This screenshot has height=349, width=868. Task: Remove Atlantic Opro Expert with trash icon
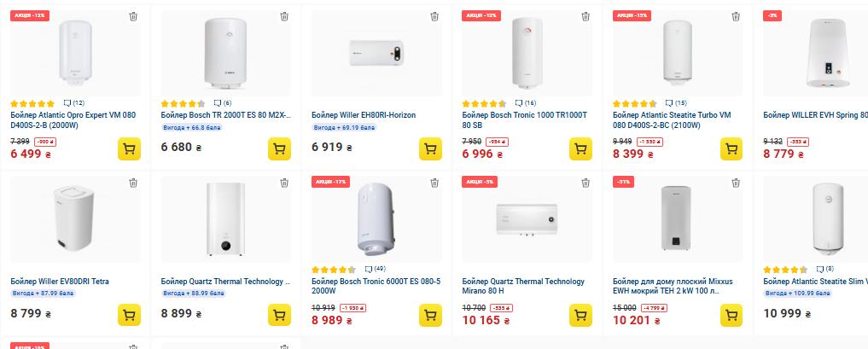pos(133,16)
